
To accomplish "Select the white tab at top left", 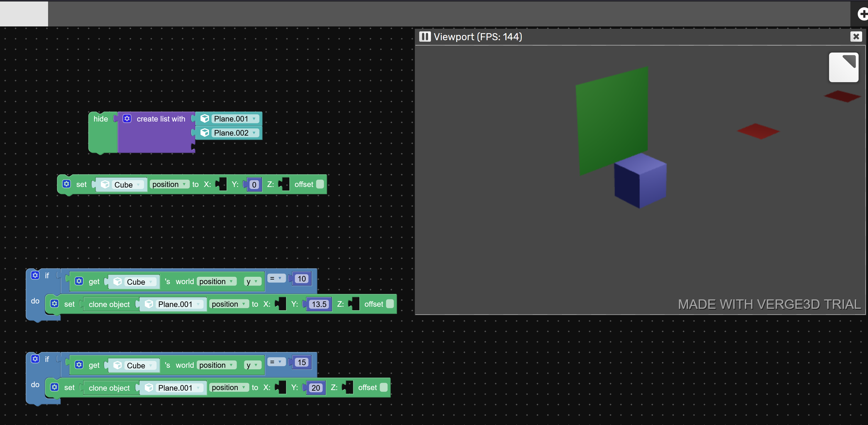I will (23, 14).
